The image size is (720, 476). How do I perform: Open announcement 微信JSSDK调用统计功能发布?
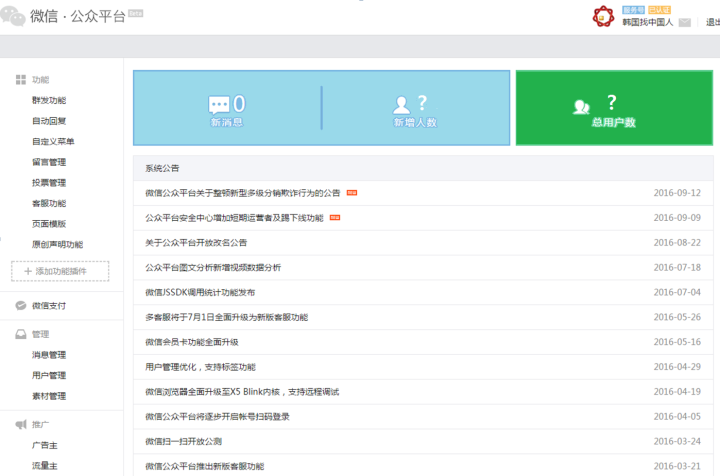coord(200,292)
